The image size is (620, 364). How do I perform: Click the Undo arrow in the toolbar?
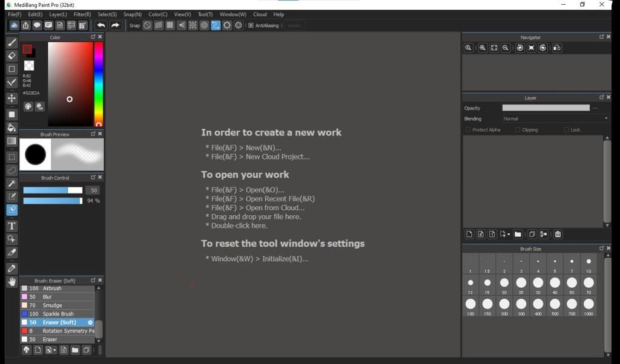point(101,25)
